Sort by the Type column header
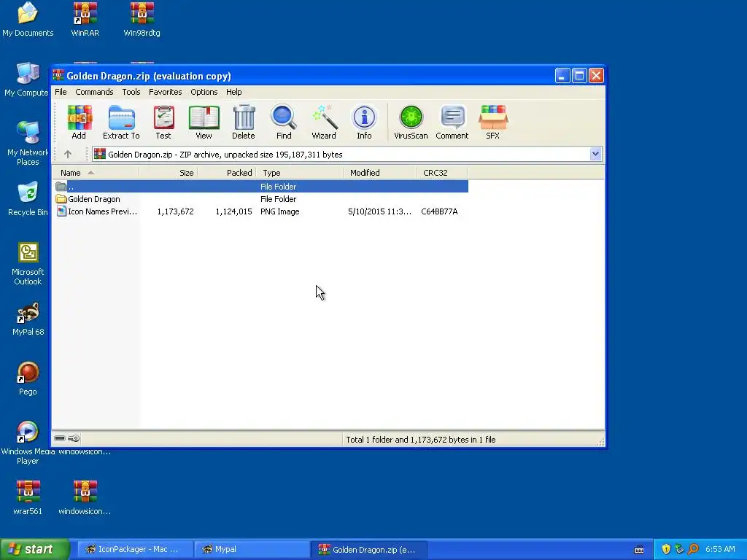This screenshot has width=747, height=560. (300, 173)
